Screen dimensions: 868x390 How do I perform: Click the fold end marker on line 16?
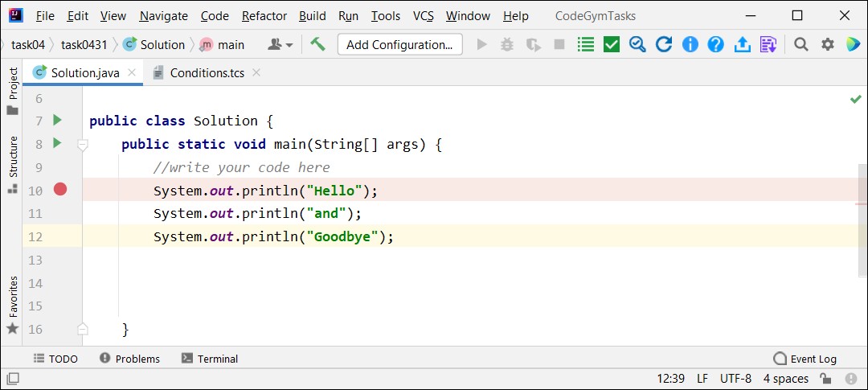(83, 329)
